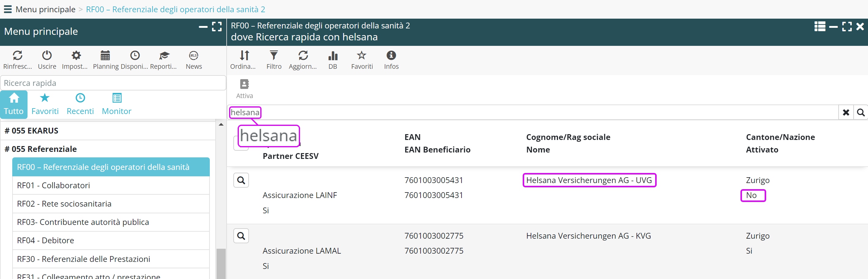Select RF04 - Debitore menu entry
868x279 pixels.
46,240
